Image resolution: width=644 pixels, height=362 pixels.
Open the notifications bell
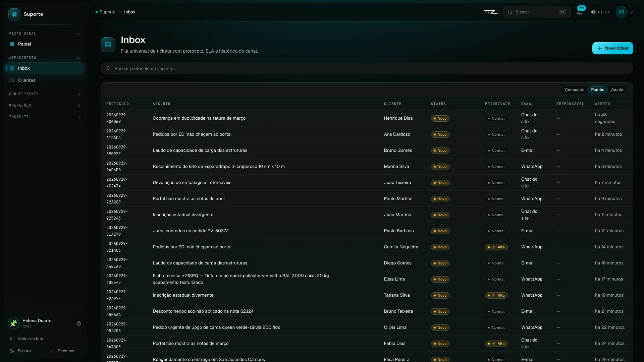[579, 12]
